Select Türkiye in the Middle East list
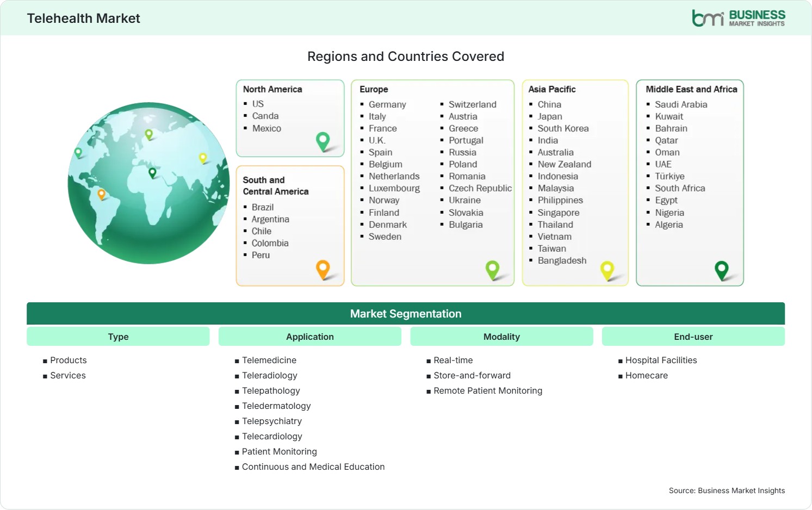Image resolution: width=812 pixels, height=510 pixels. [x=670, y=176]
